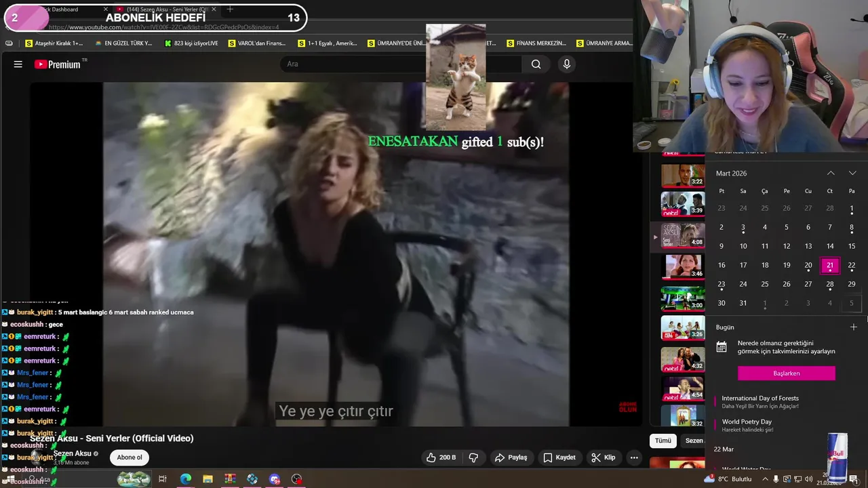
Task: Show hidden system tray icons
Action: (765, 479)
